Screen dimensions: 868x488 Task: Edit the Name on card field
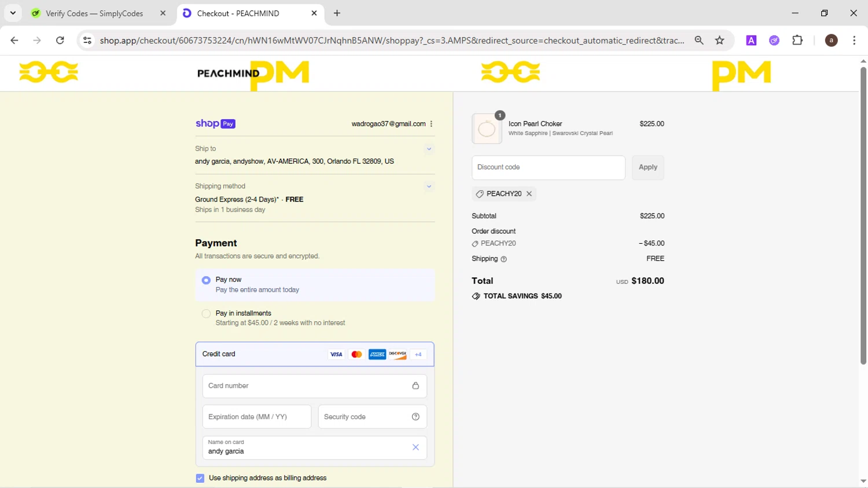(315, 447)
